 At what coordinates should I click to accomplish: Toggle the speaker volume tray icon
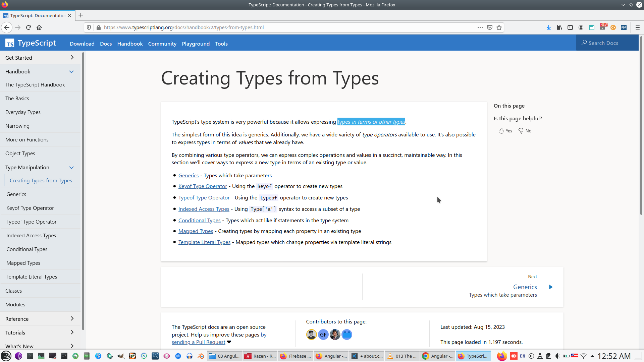(557, 356)
